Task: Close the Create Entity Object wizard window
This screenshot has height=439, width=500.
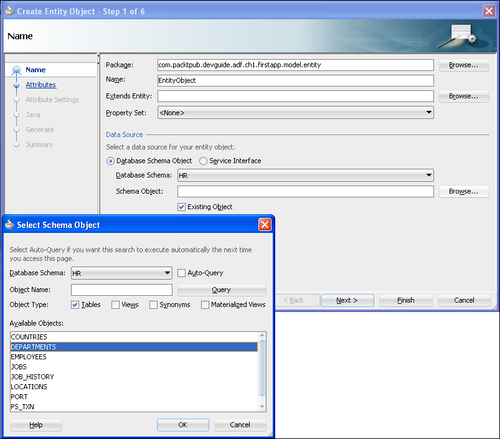Action: click(489, 11)
